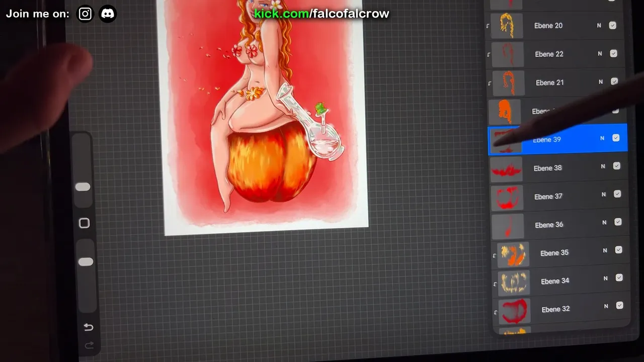Viewport: 644px width, 362px height.
Task: Hide Ebene 34 using its checkbox
Action: [619, 278]
